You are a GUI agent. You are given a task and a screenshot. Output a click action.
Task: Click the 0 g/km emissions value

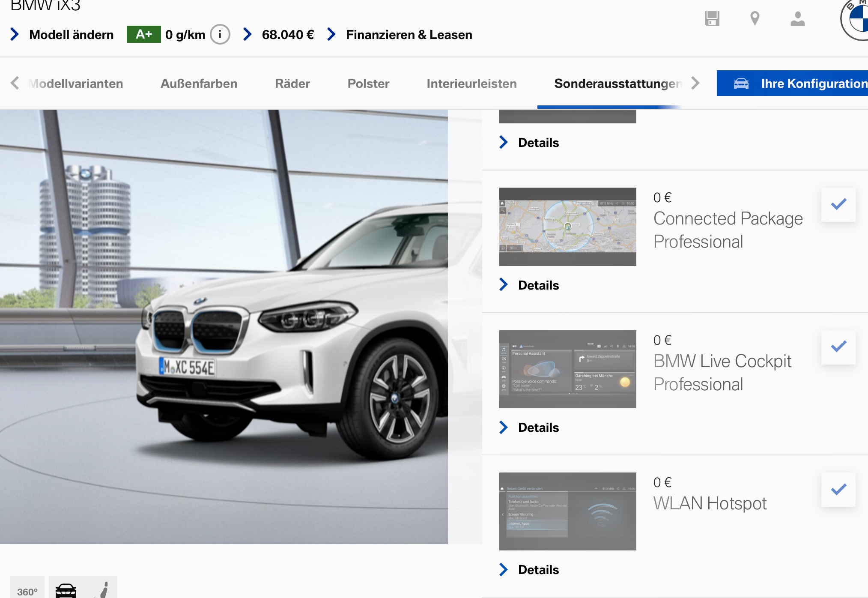tap(185, 34)
